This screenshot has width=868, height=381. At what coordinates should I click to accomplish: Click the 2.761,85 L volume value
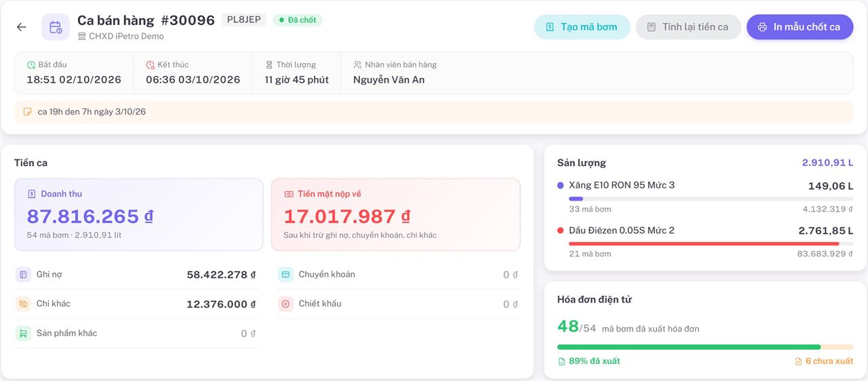[826, 231]
